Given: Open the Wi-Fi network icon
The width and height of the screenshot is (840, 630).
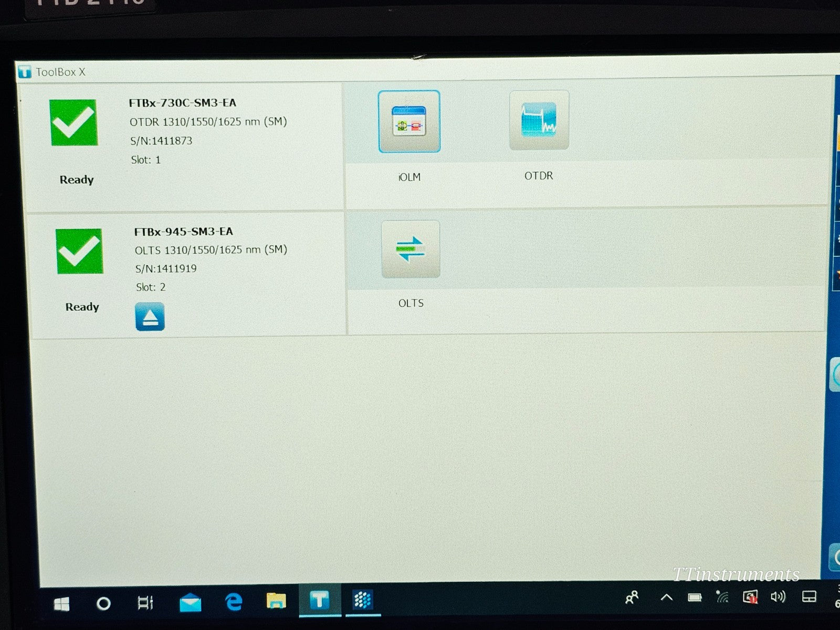Looking at the screenshot, I should click(722, 597).
